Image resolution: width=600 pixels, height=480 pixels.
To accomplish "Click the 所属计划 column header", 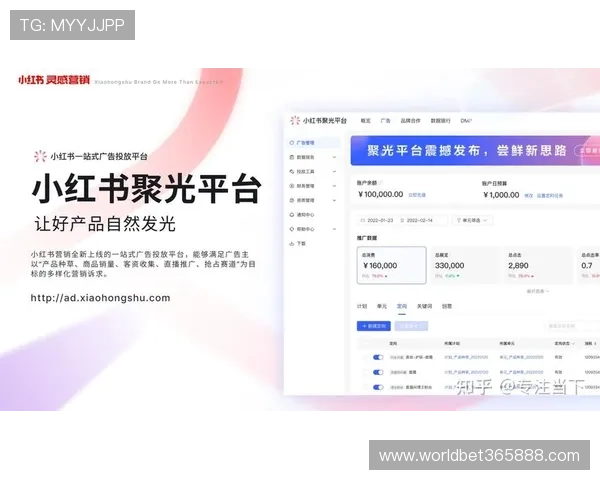I will (x=452, y=344).
